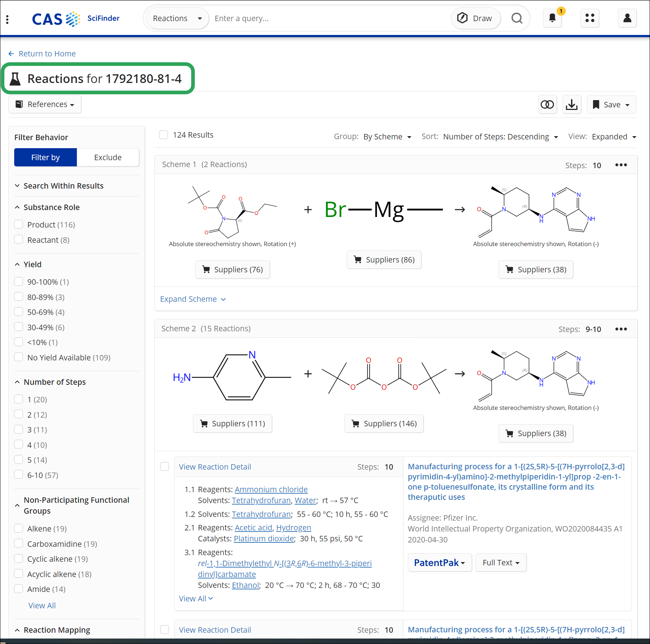
Task: Open the apps grid icon
Action: click(x=590, y=18)
